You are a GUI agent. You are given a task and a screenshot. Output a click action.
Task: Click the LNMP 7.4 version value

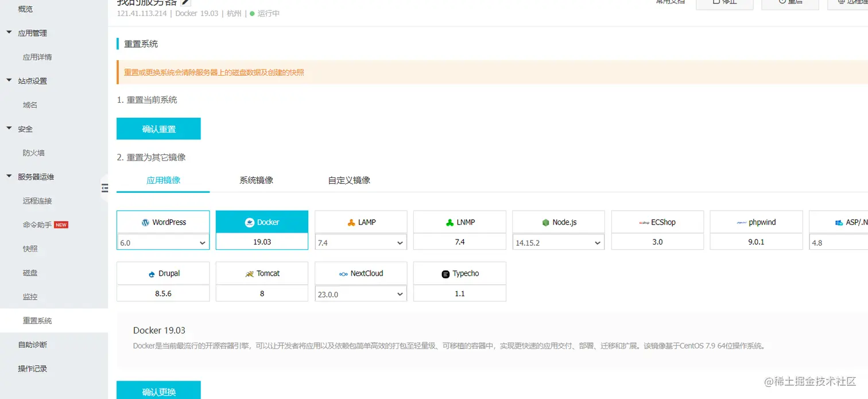460,242
